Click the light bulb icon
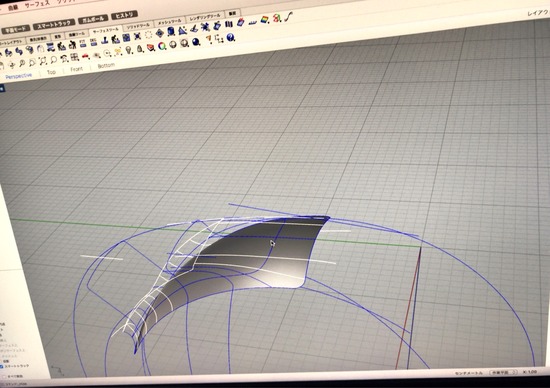550x388 pixels. point(129,50)
